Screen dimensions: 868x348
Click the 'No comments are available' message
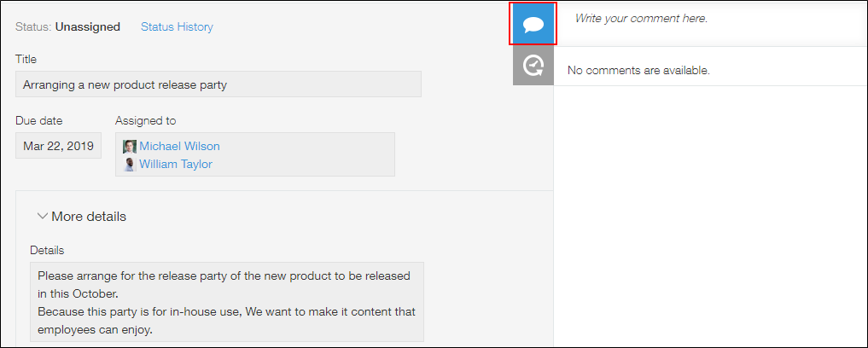pos(638,70)
